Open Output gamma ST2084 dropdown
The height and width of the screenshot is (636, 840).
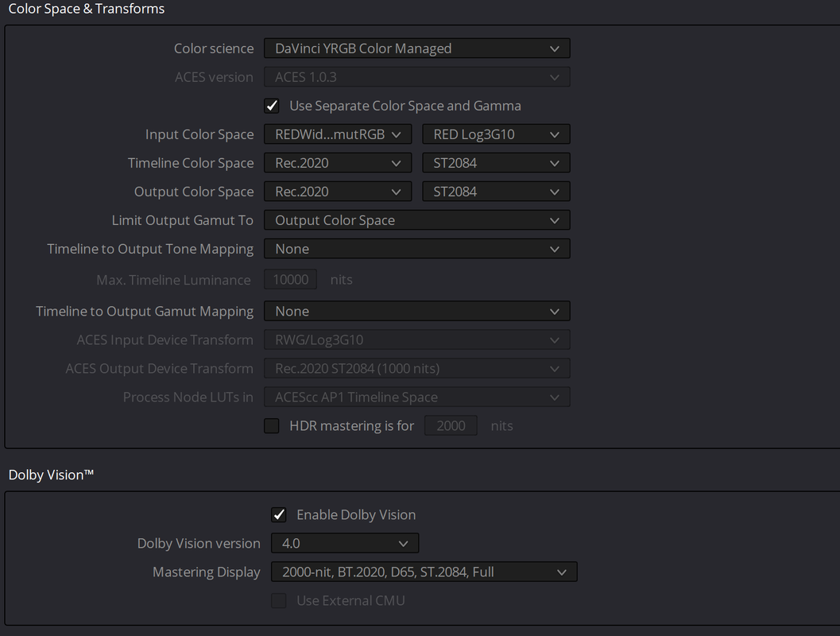pos(496,192)
